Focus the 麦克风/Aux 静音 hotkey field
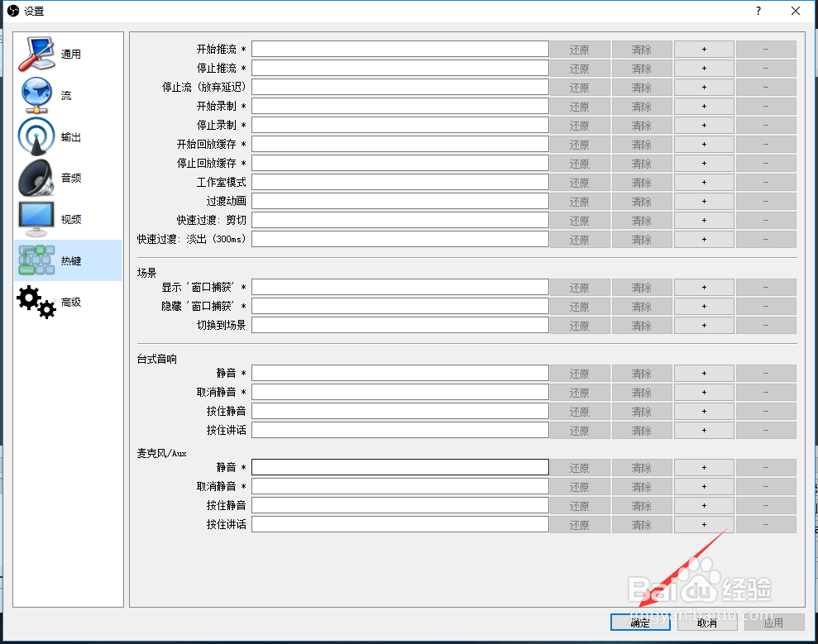 (400, 467)
